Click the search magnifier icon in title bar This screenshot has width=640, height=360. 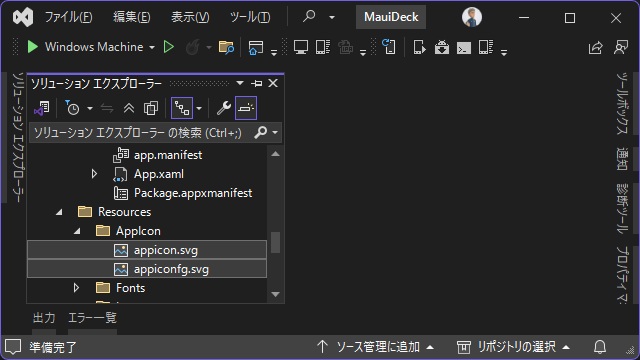(309, 16)
